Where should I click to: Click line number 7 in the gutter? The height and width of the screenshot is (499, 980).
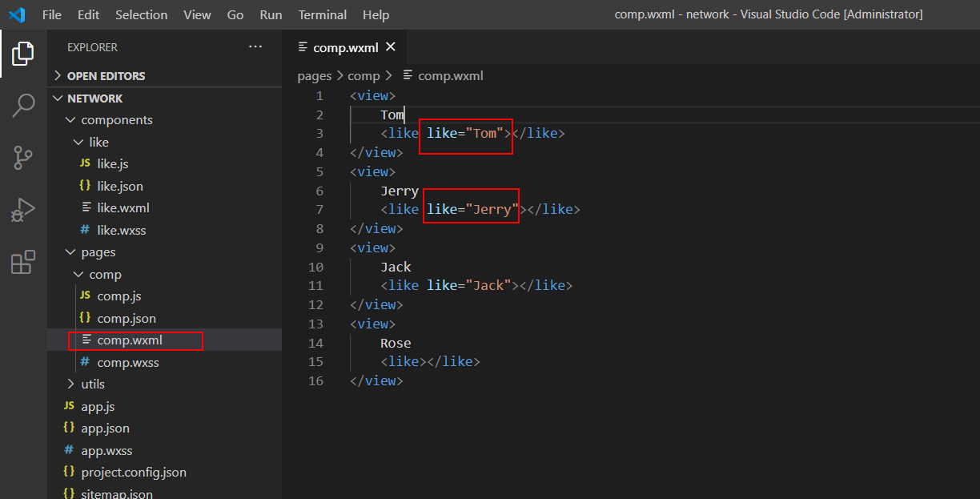pyautogui.click(x=320, y=210)
